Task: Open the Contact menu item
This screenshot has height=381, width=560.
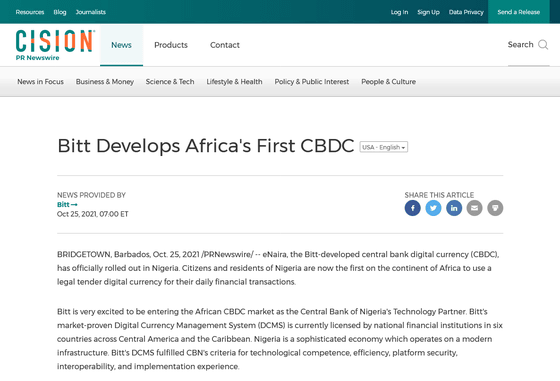Action: 225,45
